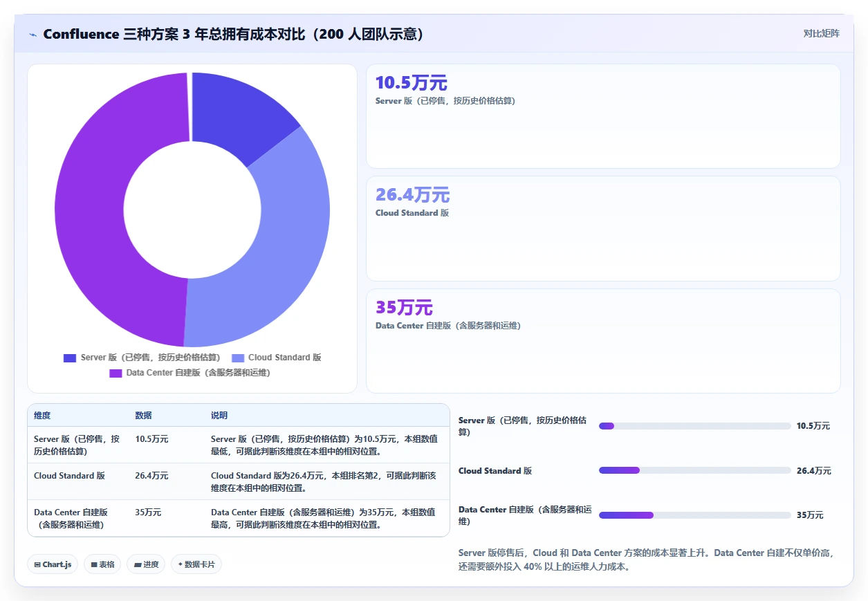The image size is (868, 601).
Task: Click the Cloud Standard 版 progress bar
Action: pos(694,470)
